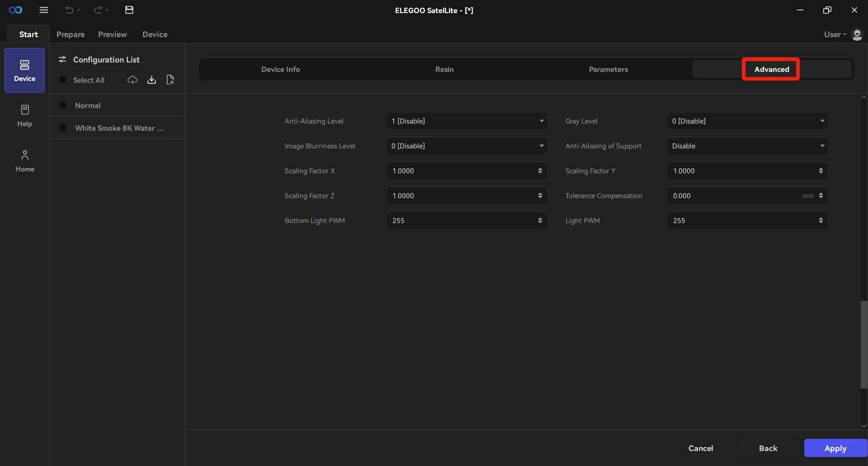
Task: Click the Light PWM stepper arrows
Action: [x=821, y=220]
